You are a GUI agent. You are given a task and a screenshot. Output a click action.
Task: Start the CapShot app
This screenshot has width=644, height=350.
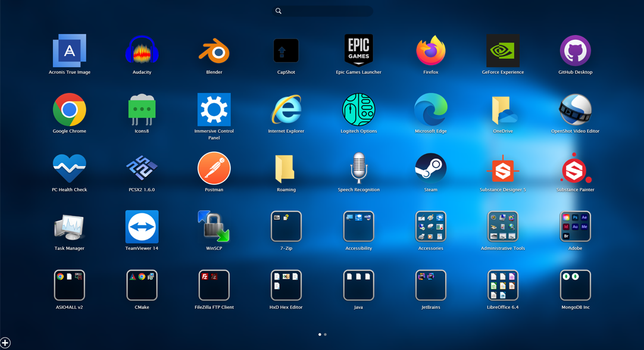click(x=286, y=51)
